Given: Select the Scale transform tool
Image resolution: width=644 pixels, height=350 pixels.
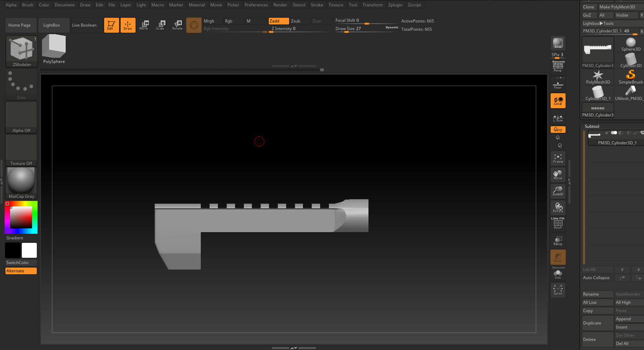Looking at the screenshot, I should pyautogui.click(x=160, y=25).
